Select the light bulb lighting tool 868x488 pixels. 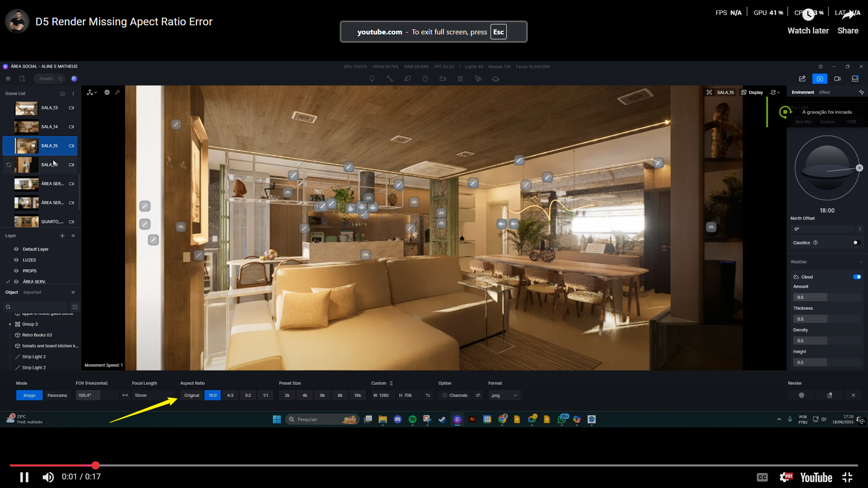[x=372, y=79]
